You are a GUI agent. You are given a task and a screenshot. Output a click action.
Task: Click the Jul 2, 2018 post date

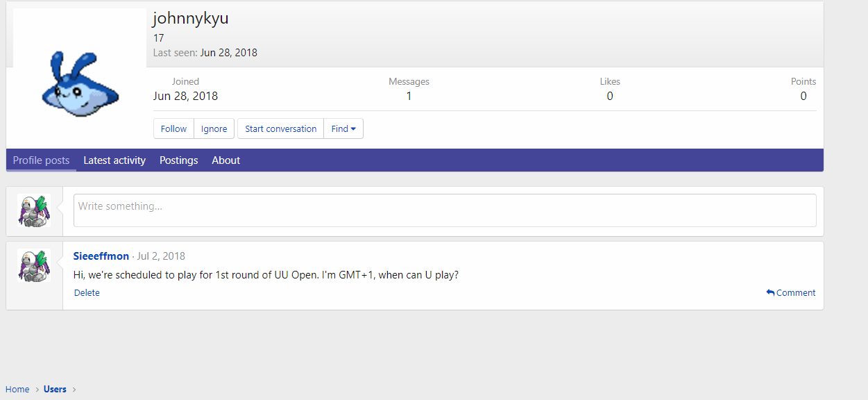(x=161, y=256)
